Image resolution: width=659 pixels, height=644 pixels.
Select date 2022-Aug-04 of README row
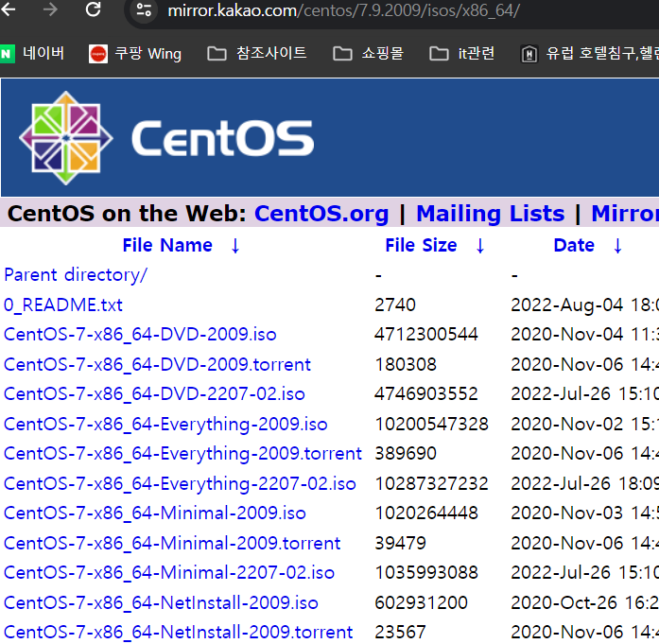point(566,305)
